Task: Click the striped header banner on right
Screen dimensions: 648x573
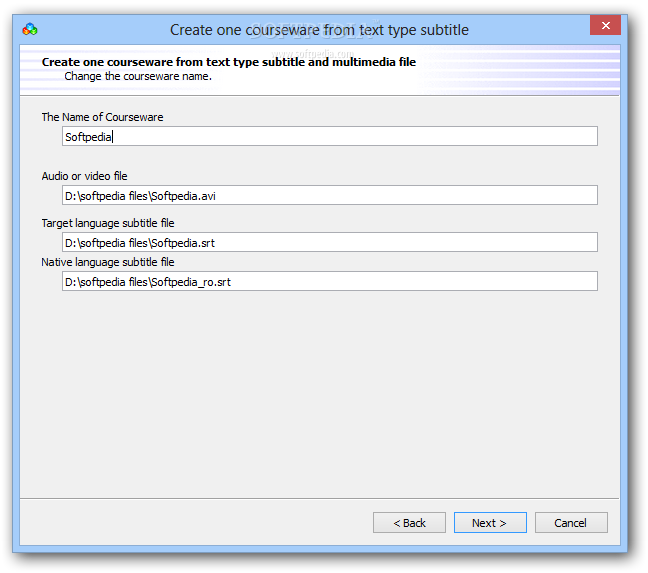Action: [x=519, y=69]
